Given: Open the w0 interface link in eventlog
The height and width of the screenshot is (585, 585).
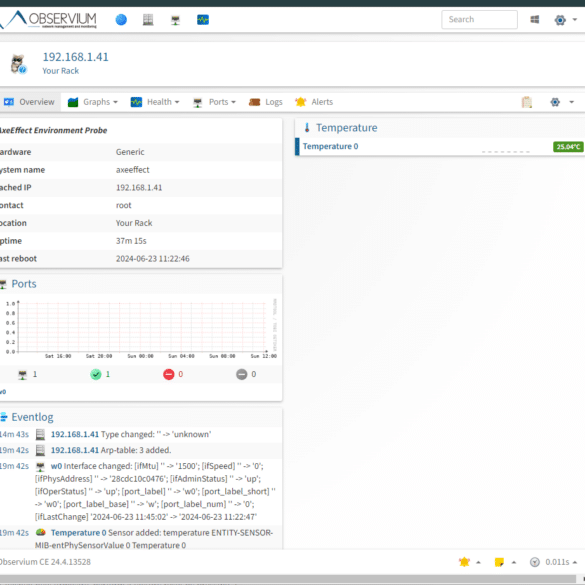Looking at the screenshot, I should 56,466.
